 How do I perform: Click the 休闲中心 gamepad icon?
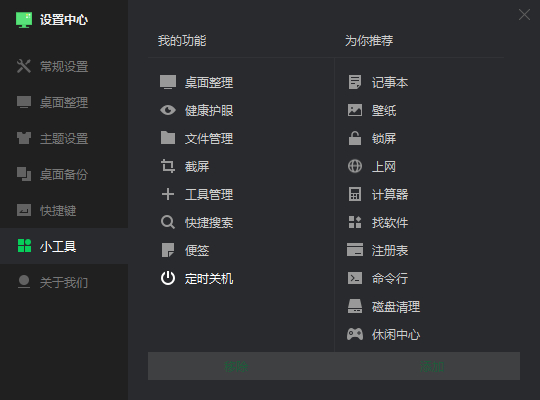(x=355, y=334)
